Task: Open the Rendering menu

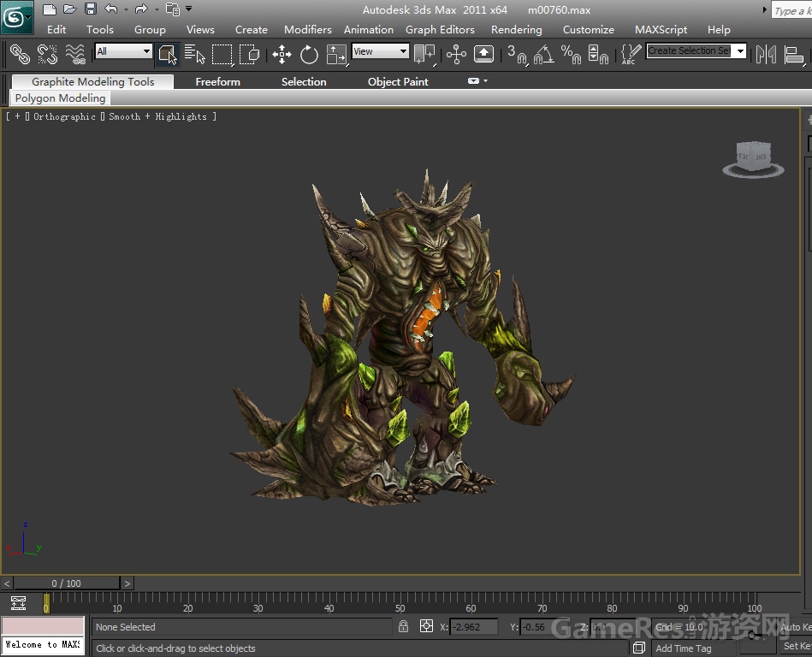Action: point(516,29)
